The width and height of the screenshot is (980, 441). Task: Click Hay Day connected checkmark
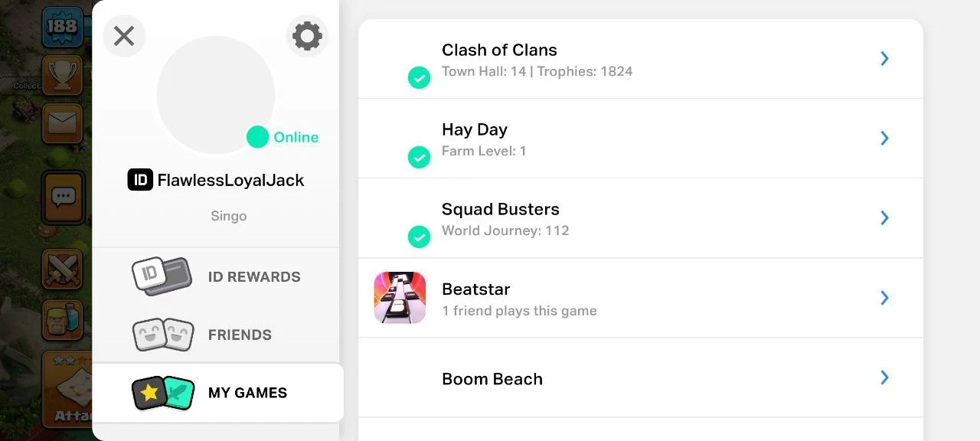[419, 157]
